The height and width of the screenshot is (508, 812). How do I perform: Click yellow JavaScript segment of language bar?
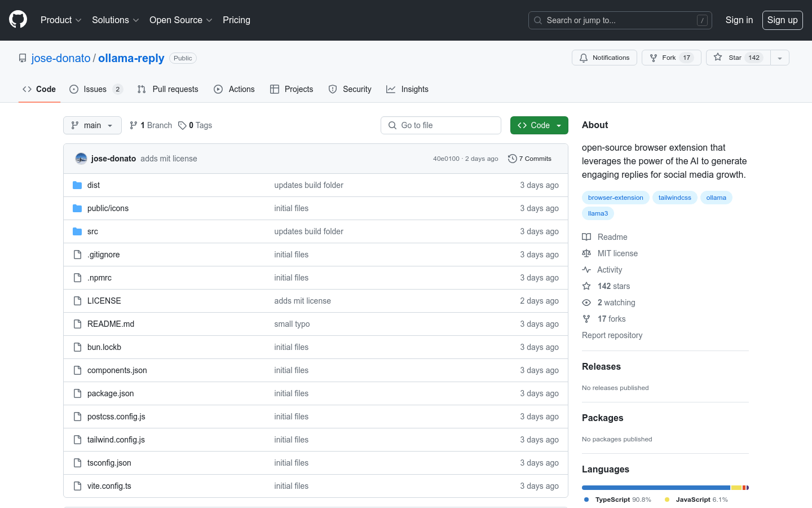[x=736, y=488]
